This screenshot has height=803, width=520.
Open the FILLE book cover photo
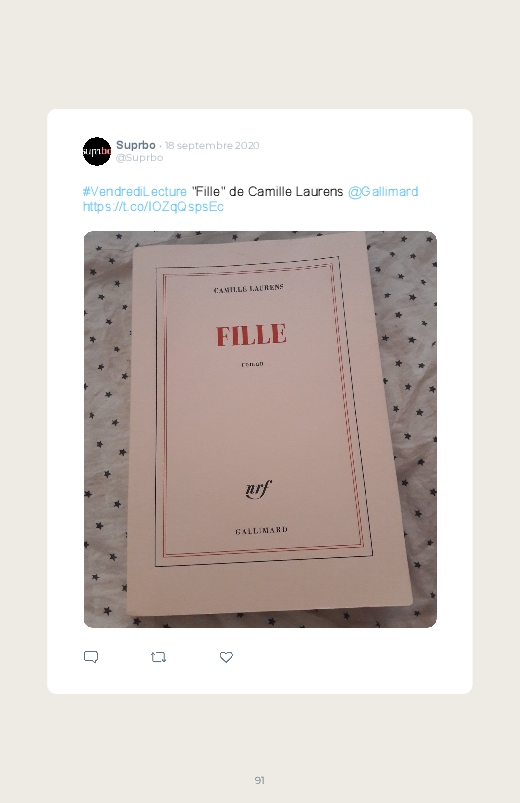point(260,429)
